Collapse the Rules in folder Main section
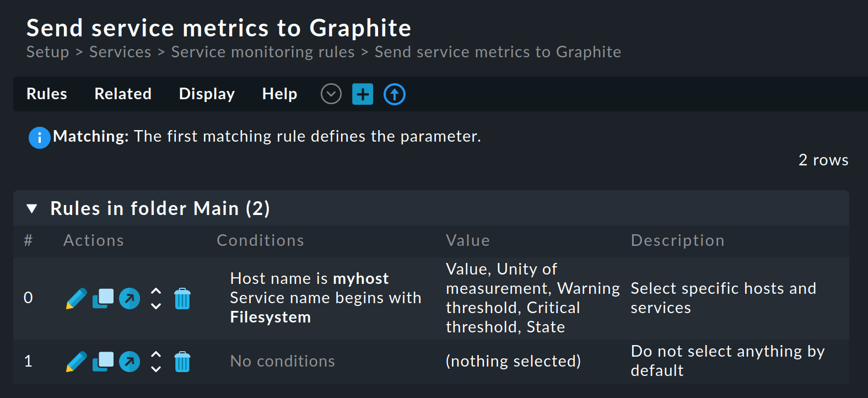868x398 pixels. 32,208
